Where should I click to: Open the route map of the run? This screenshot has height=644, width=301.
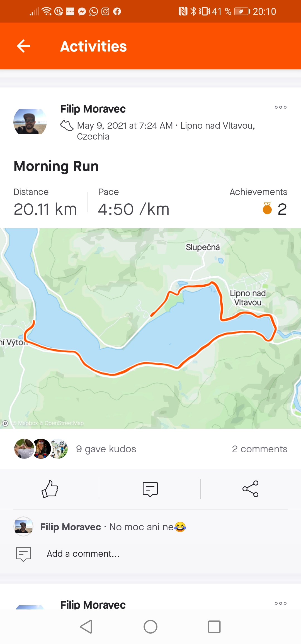pos(151,328)
